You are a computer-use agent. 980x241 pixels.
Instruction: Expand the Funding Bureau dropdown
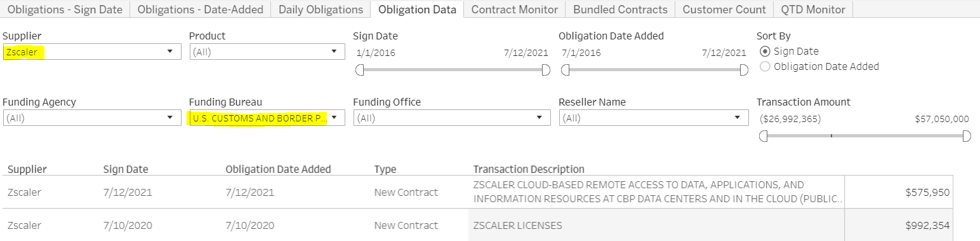click(267, 118)
